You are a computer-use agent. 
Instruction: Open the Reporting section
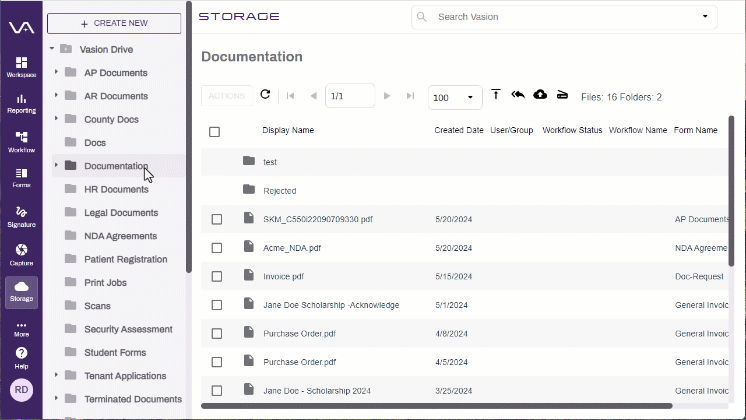coord(21,104)
